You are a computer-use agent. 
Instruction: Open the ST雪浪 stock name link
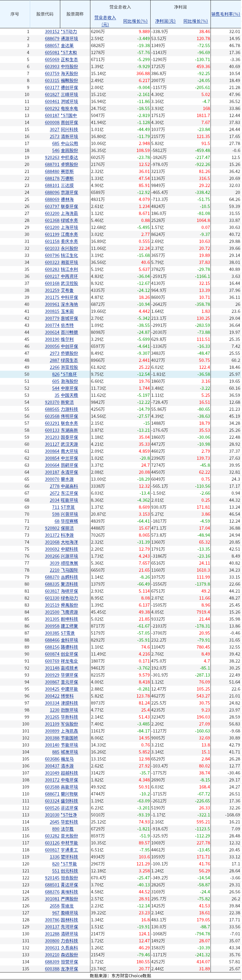68,633
